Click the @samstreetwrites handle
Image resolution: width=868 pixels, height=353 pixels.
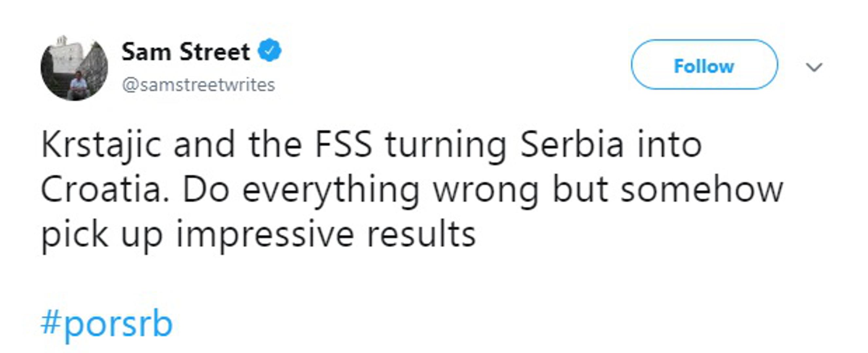198,85
